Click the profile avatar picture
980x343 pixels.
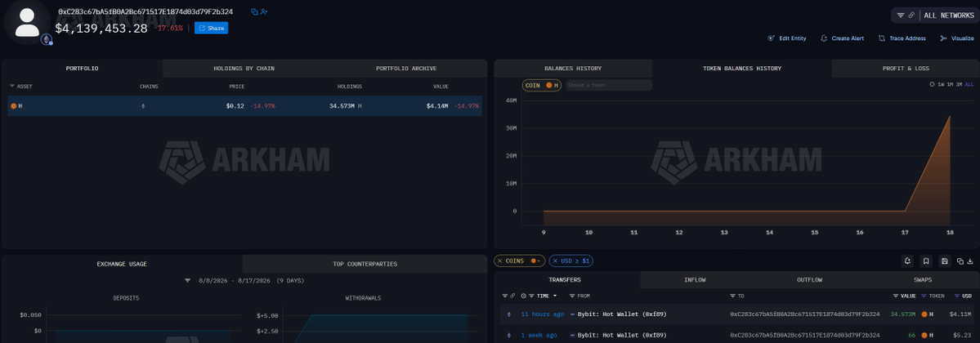(x=27, y=23)
